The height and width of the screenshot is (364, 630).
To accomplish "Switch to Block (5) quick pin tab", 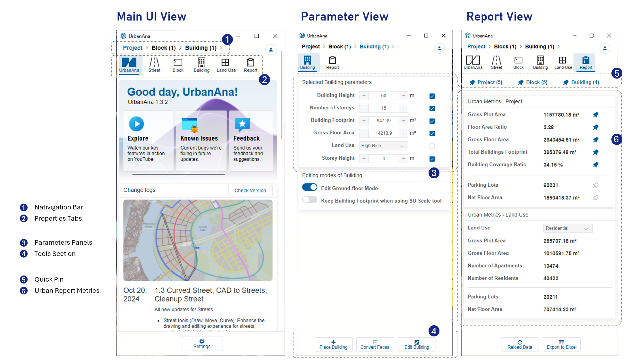I will [532, 82].
